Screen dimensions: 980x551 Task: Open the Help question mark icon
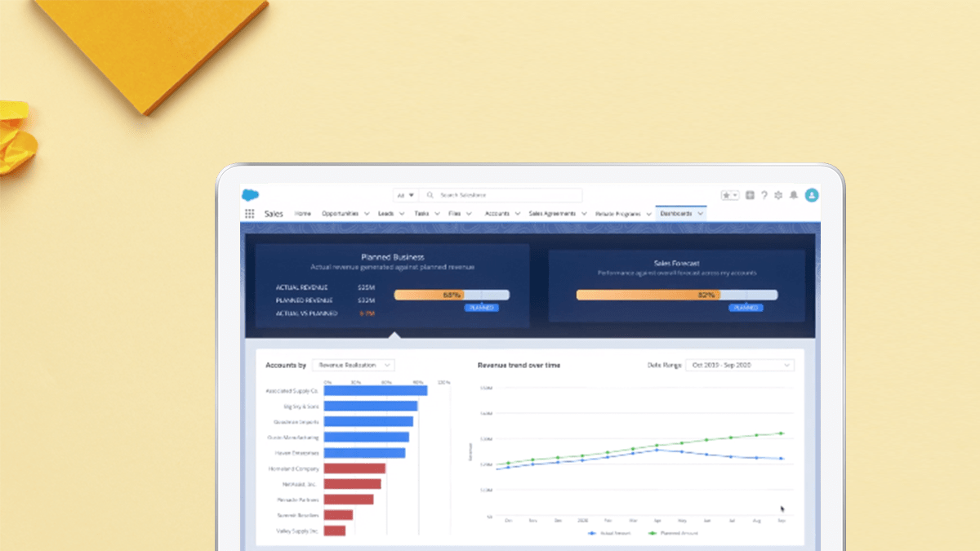[764, 195]
